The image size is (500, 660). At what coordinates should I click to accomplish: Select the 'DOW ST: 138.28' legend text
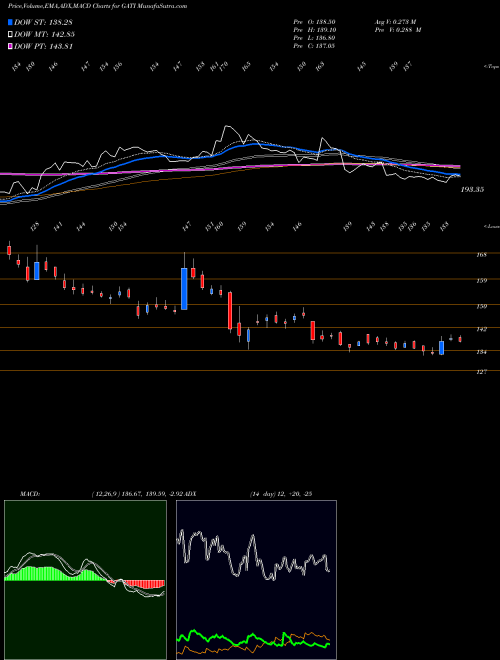point(43,22)
